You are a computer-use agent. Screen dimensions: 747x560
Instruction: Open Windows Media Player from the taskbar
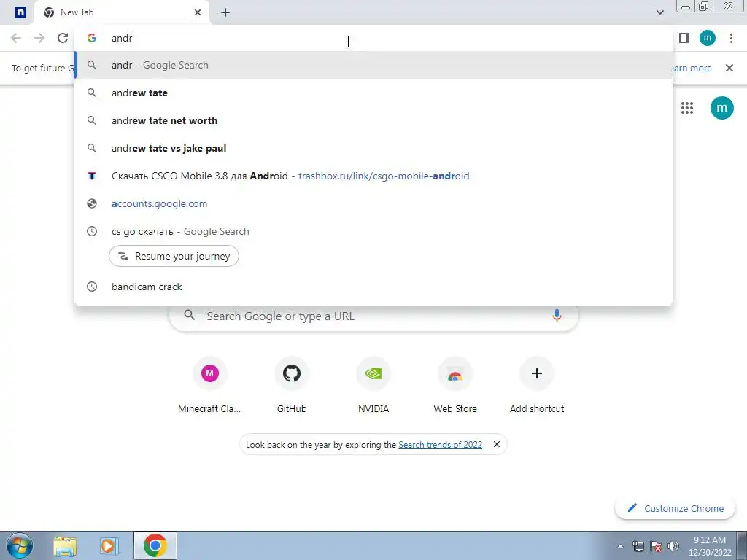[x=109, y=545]
